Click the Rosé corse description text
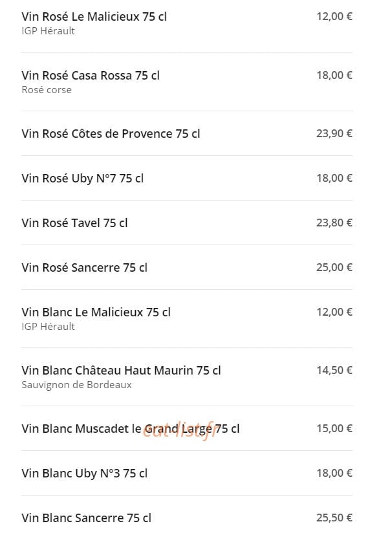392x535 pixels. click(x=47, y=90)
